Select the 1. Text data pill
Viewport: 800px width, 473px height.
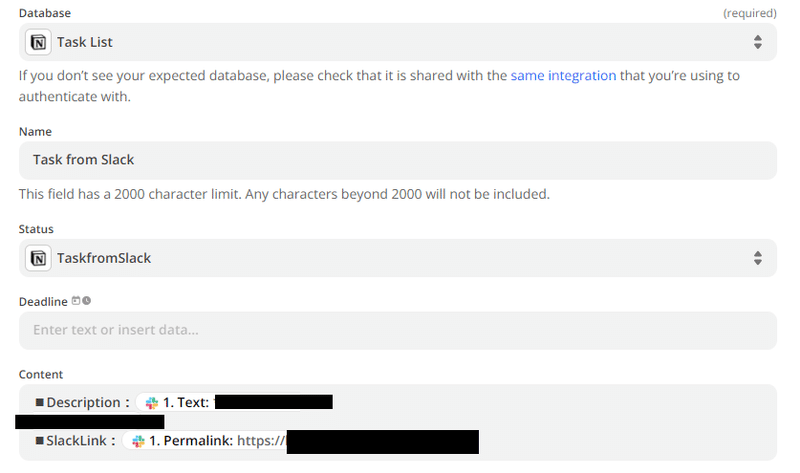[235, 403]
